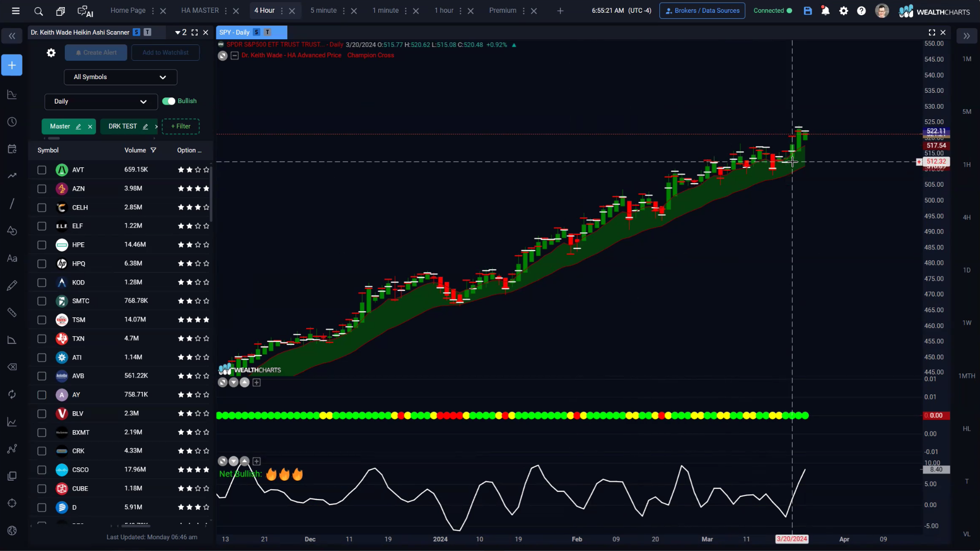Open the Home Page tab options menu
This screenshot has width=980, height=551.
(153, 11)
